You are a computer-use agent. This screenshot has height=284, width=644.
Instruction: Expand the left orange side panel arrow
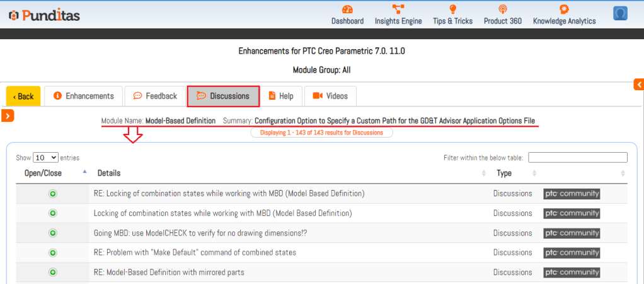point(8,115)
